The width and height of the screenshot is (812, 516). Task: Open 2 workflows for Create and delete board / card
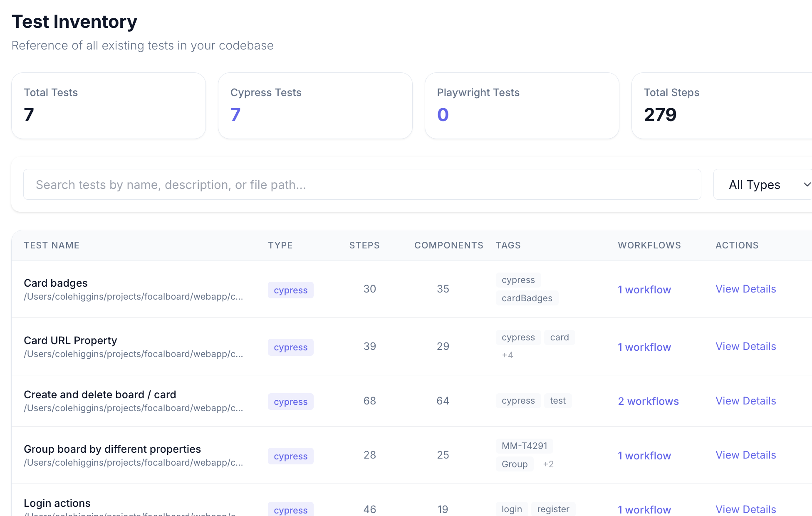tap(648, 401)
